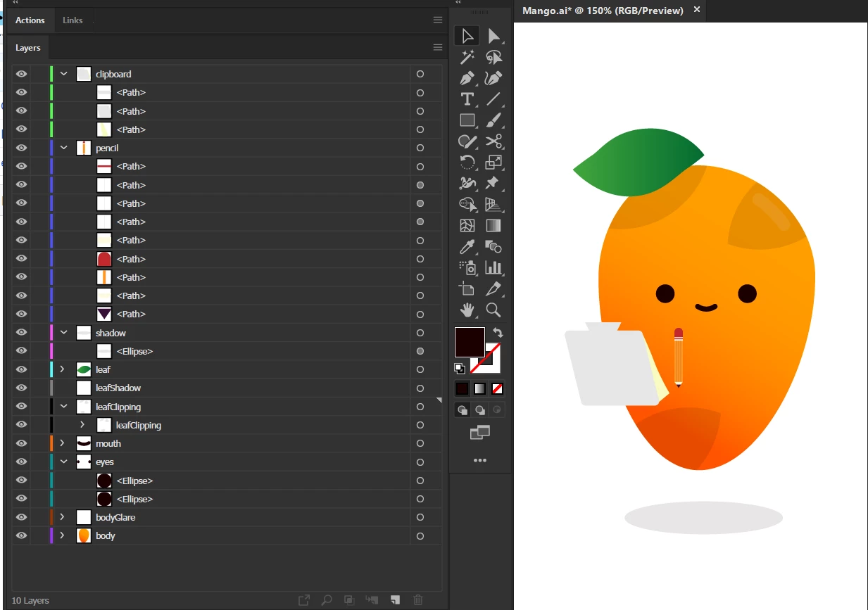Open the Mango.ai document tab
868x610 pixels.
click(x=603, y=11)
